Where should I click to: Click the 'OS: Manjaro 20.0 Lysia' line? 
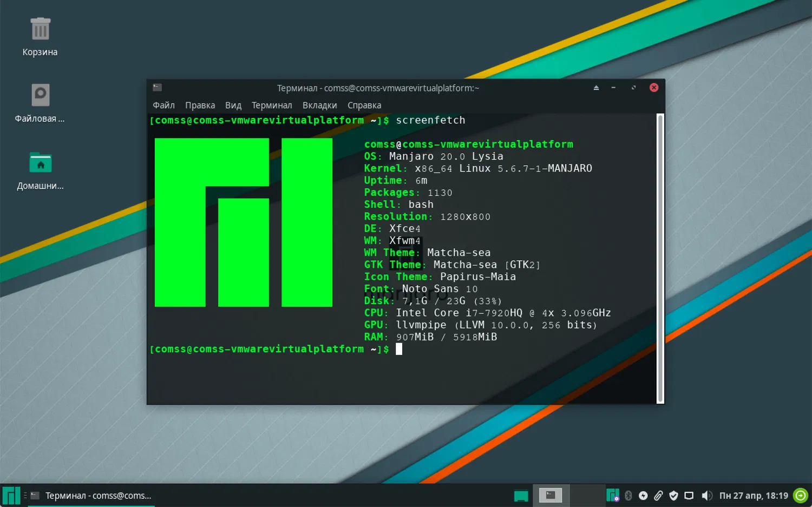click(x=434, y=156)
